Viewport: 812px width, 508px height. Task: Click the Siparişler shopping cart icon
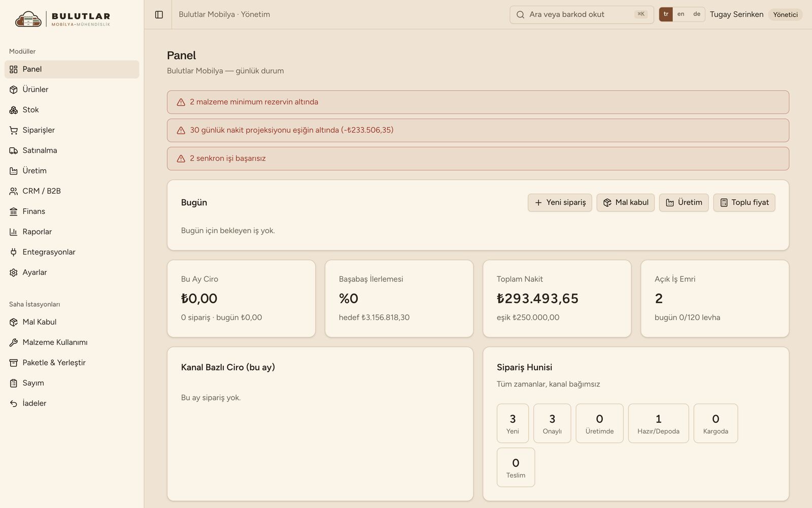tap(14, 131)
